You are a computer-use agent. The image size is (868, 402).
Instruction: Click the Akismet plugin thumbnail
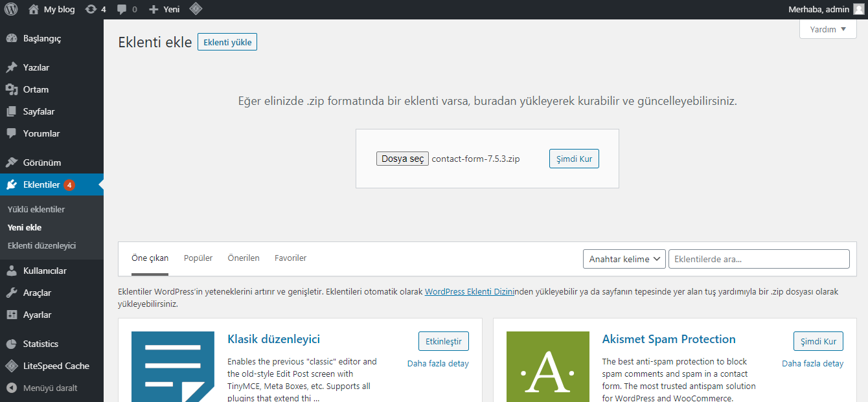[x=548, y=366]
